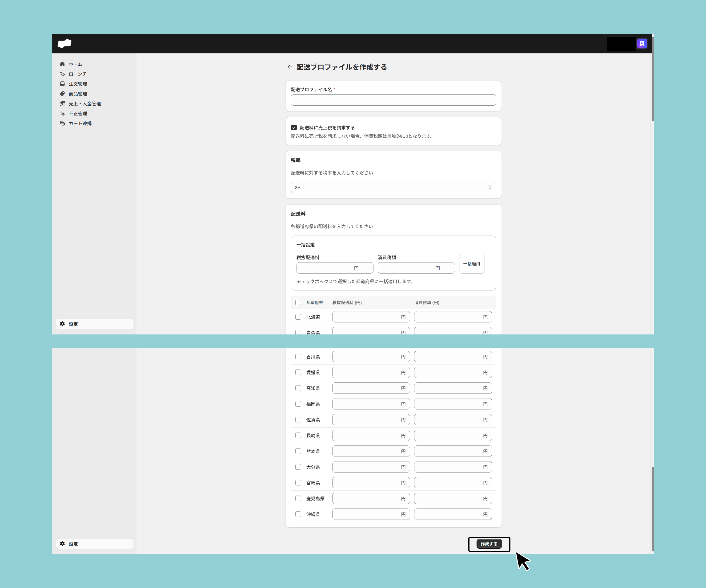Click the 商品管理 tag icon
This screenshot has width=706, height=588.
[x=62, y=94]
